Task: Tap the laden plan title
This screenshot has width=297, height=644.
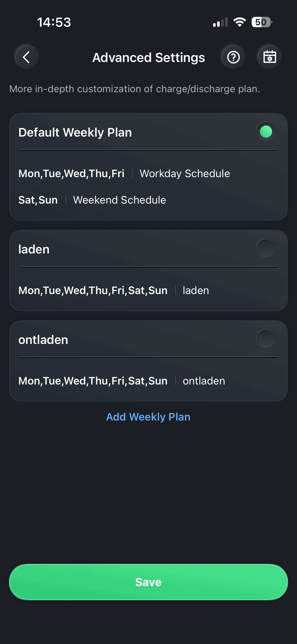Action: pos(34,249)
